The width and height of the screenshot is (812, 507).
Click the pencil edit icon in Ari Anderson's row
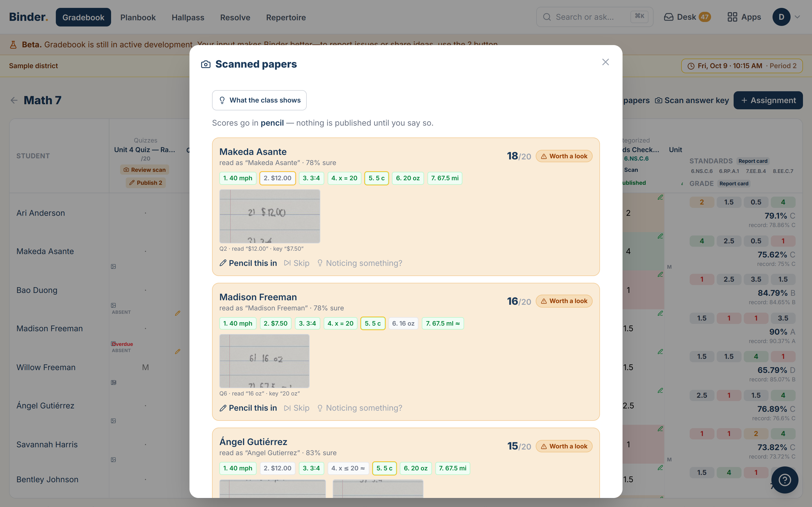pyautogui.click(x=660, y=197)
